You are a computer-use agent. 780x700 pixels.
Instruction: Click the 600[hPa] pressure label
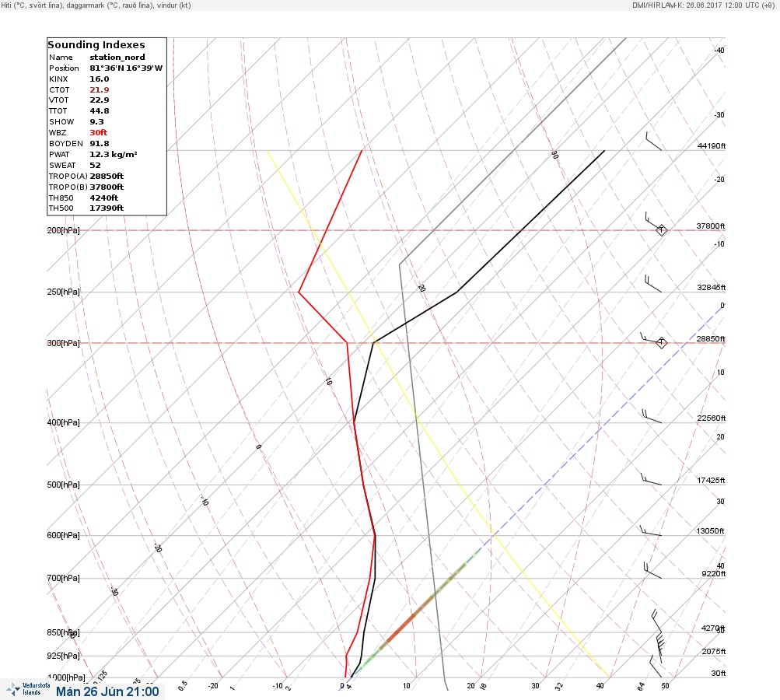(63, 535)
